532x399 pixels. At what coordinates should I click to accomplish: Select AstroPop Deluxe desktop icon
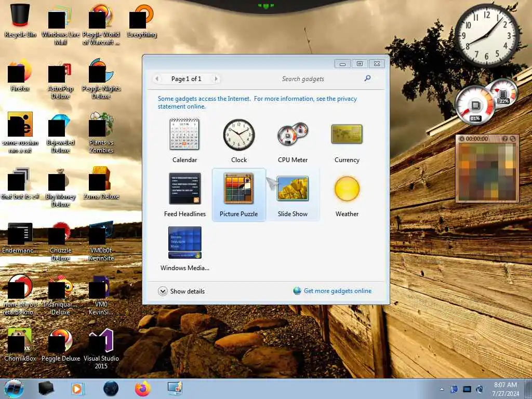point(60,79)
